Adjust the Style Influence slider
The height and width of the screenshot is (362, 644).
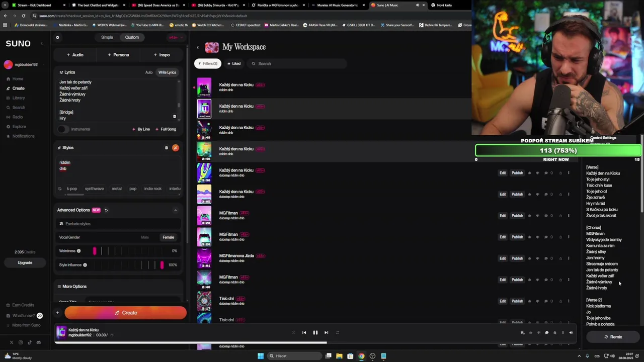[x=129, y=265]
